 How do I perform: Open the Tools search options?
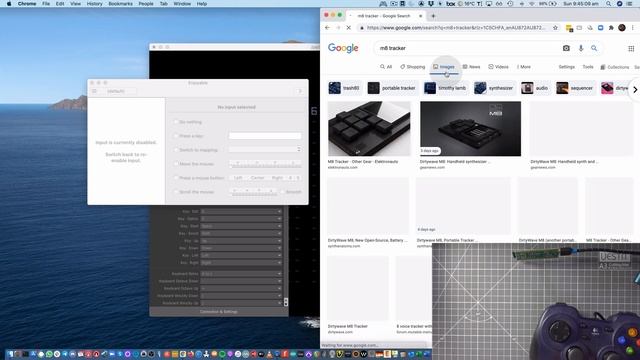point(588,67)
